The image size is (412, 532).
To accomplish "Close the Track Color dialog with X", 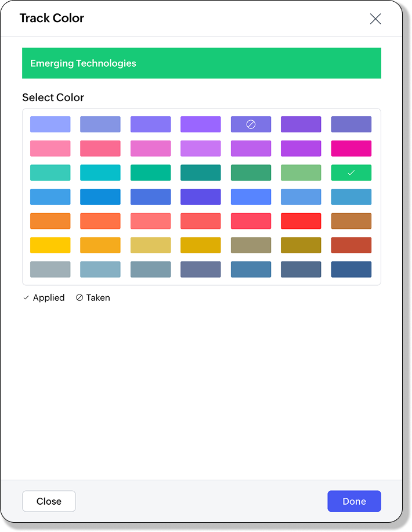I will 375,19.
